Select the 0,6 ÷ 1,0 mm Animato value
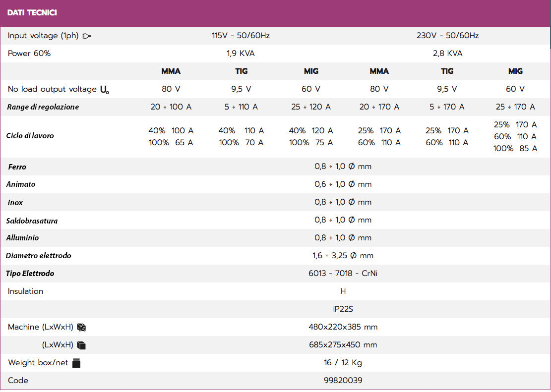551x392 pixels. pos(343,184)
